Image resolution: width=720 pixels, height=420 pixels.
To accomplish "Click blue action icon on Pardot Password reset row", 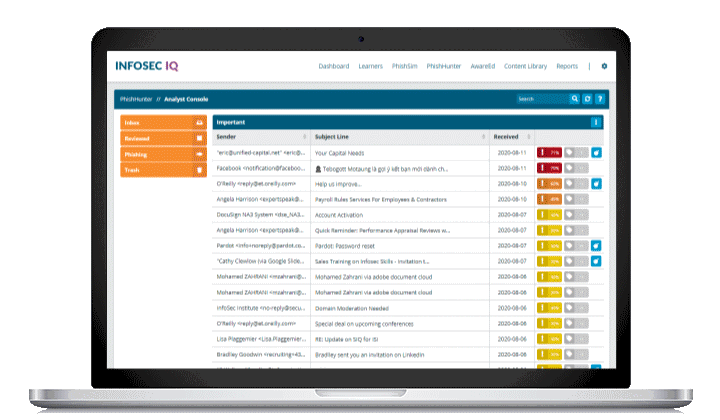I will point(596,245).
